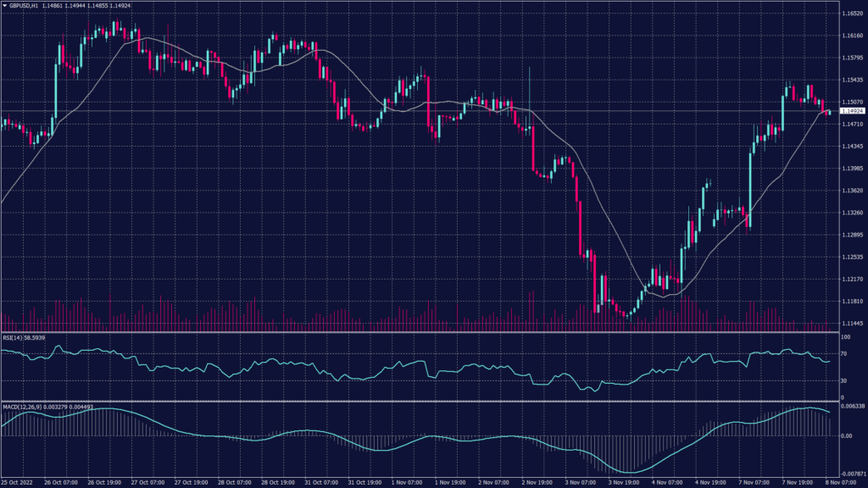868x488 pixels.
Task: Click the RSI 100 level label
Action: pyautogui.click(x=844, y=337)
